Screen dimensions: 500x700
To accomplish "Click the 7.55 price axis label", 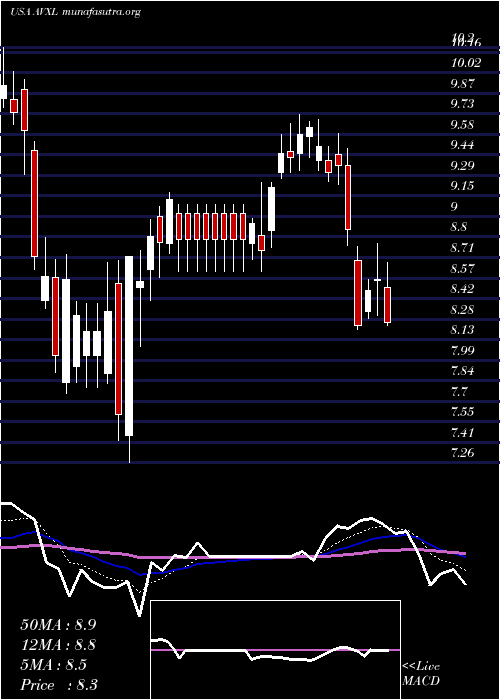I will click(x=462, y=412).
